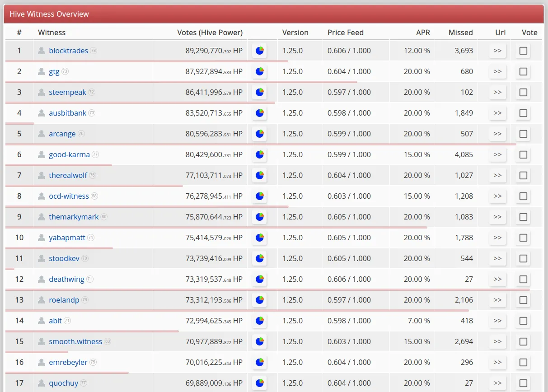
Task: Click the APR column header
Action: [423, 33]
